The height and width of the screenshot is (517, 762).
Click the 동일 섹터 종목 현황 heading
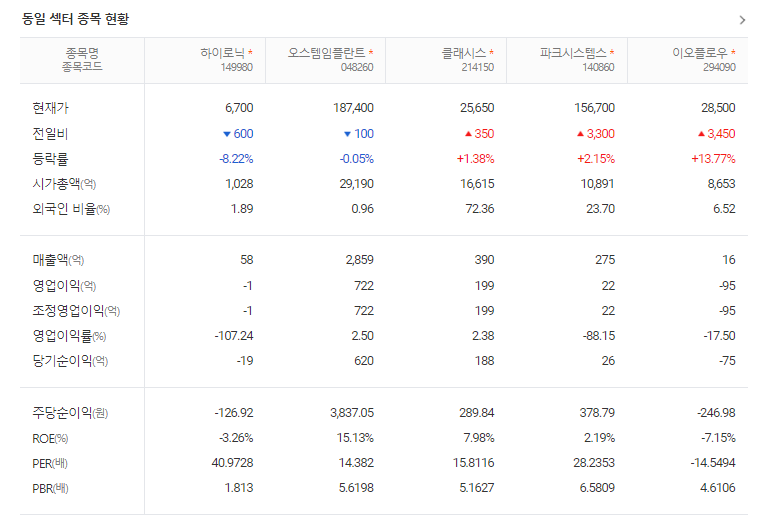(75, 19)
